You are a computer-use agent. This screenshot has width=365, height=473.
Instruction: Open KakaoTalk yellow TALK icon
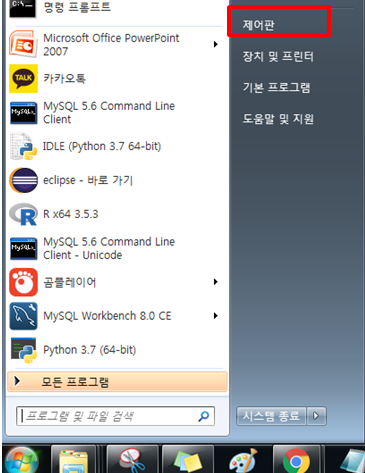23,78
